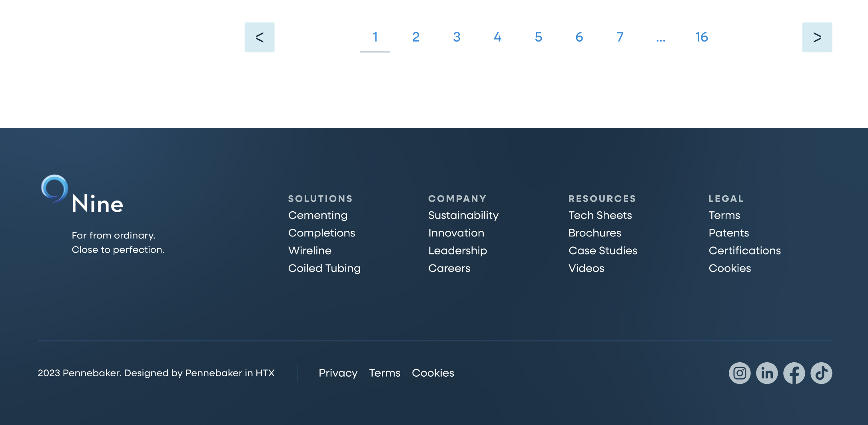Image resolution: width=868 pixels, height=425 pixels.
Task: Go to next page arrow
Action: click(x=817, y=37)
